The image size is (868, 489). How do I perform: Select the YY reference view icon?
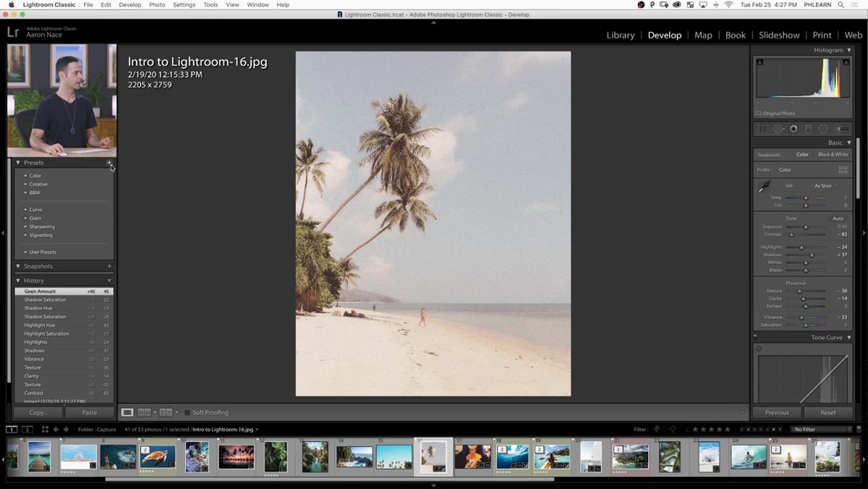[x=166, y=412]
